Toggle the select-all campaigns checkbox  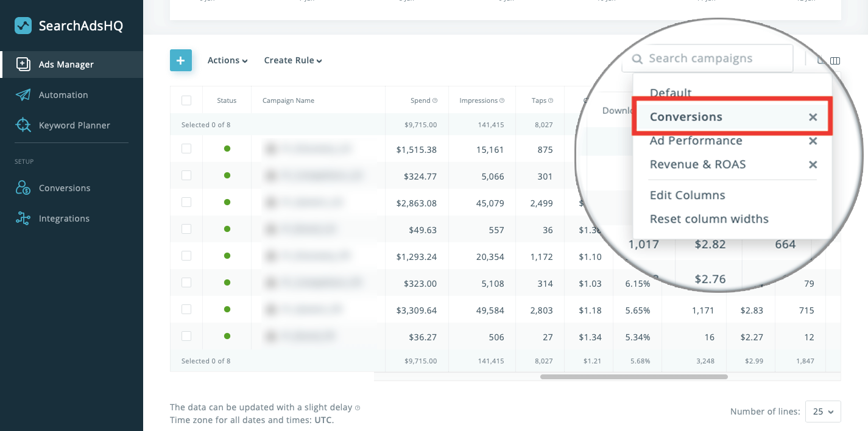(x=186, y=100)
